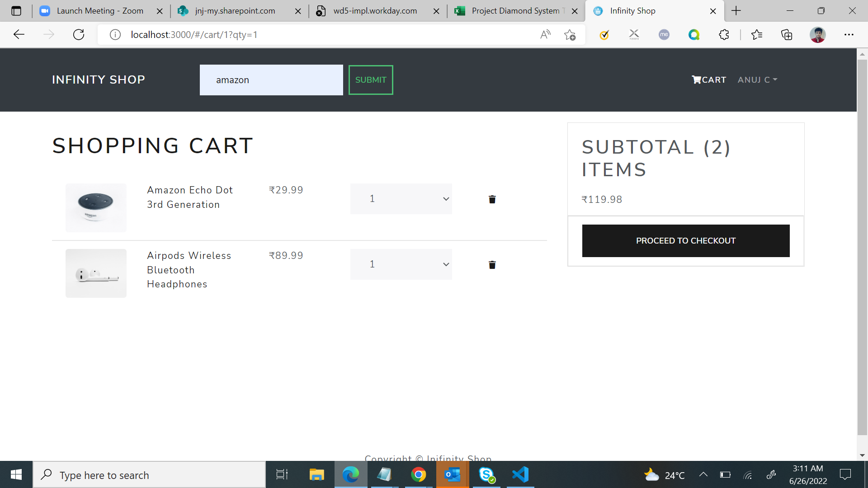Add page to favorites star icon

(570, 35)
